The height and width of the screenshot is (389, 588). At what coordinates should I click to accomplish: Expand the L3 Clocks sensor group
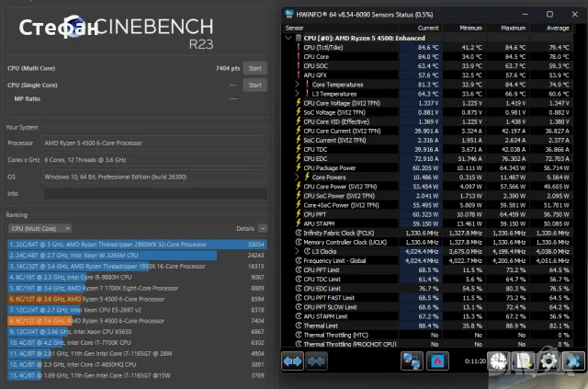click(297, 251)
